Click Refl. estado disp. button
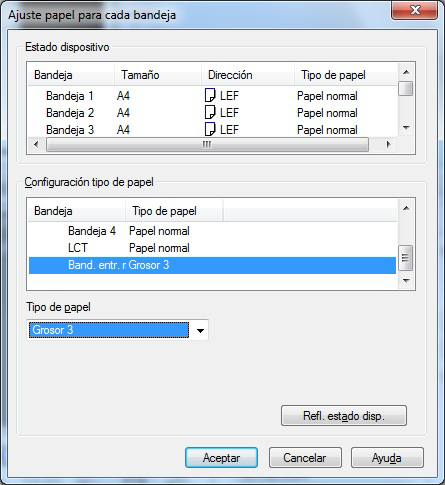Viewport: 445px width, 485px height. 344,416
